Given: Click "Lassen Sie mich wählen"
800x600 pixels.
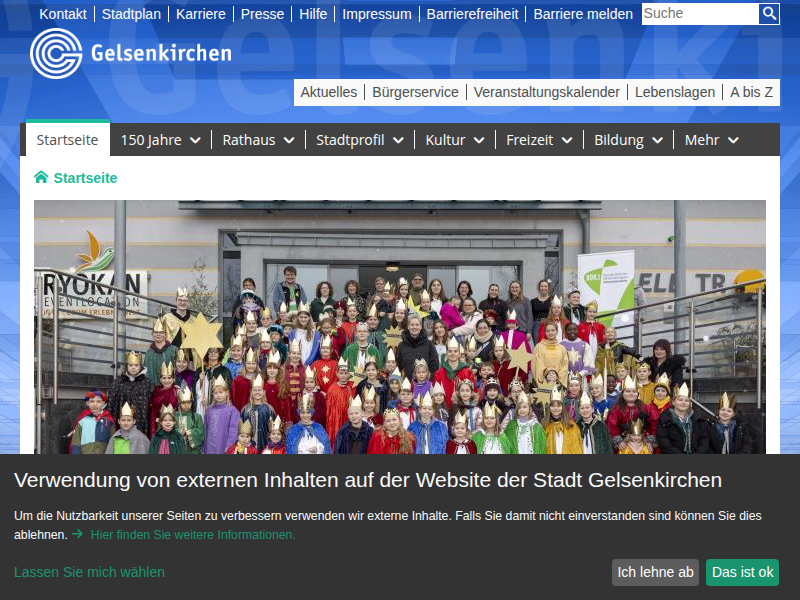Looking at the screenshot, I should tap(89, 572).
